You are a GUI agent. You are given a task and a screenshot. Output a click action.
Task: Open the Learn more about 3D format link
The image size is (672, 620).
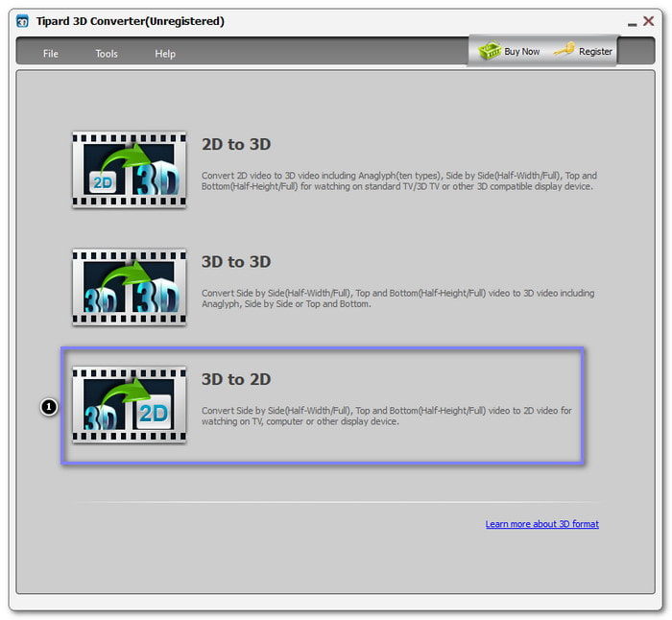(541, 524)
